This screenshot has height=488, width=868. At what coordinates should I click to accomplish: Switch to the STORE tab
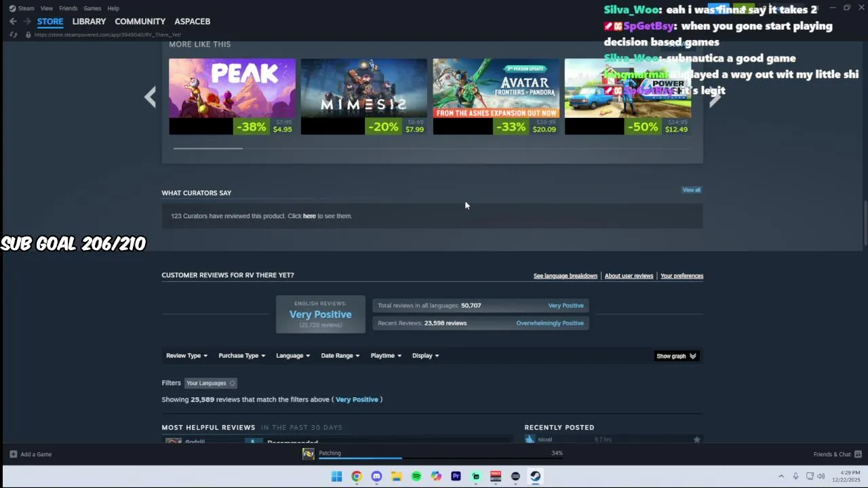(50, 22)
